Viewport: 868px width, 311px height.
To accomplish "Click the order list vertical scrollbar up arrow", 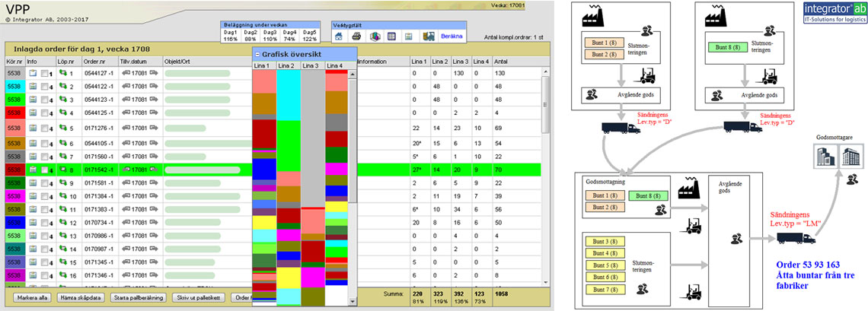I will click(544, 72).
